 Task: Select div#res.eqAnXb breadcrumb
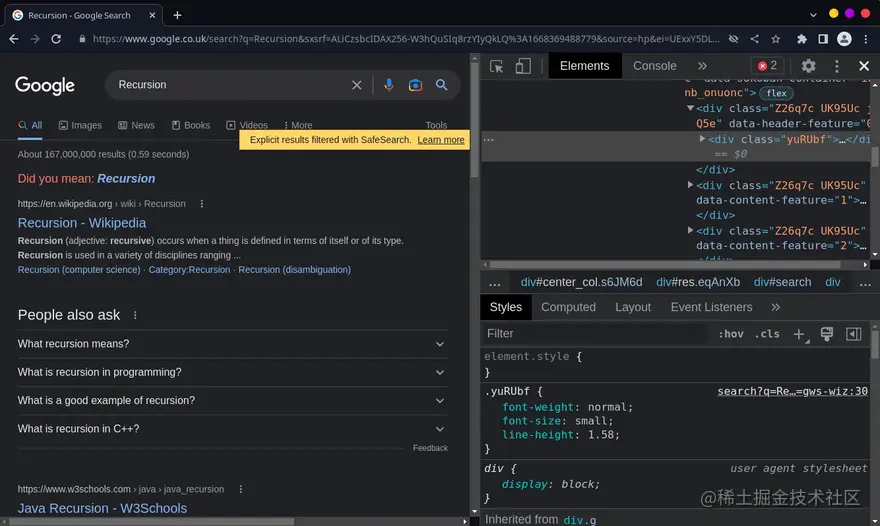point(698,282)
